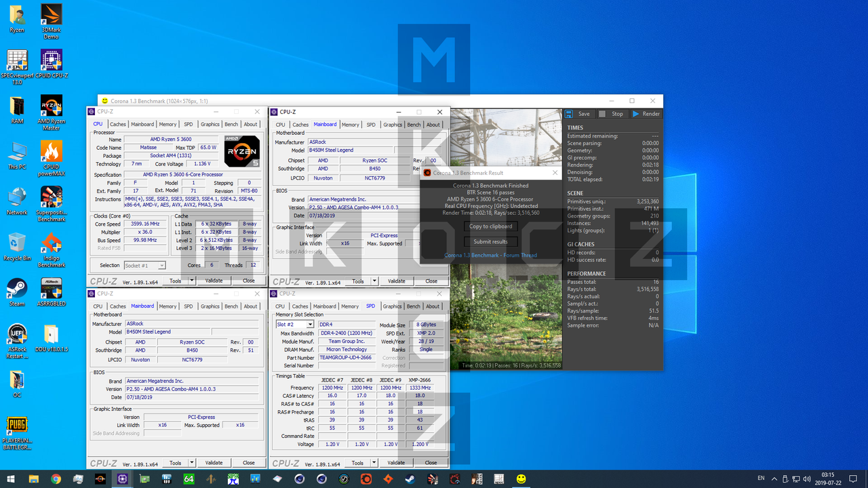This screenshot has width=868, height=488.
Task: Open the Ryzen folder on desktop
Action: (17, 19)
